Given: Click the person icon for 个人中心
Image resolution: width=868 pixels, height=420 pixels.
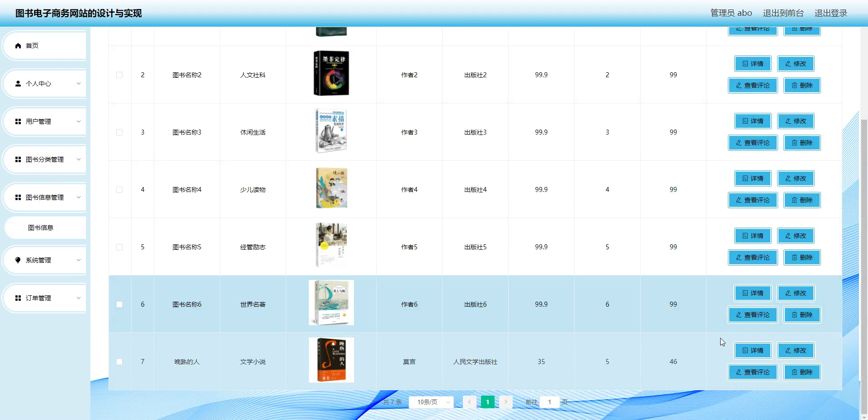Looking at the screenshot, I should pyautogui.click(x=18, y=84).
